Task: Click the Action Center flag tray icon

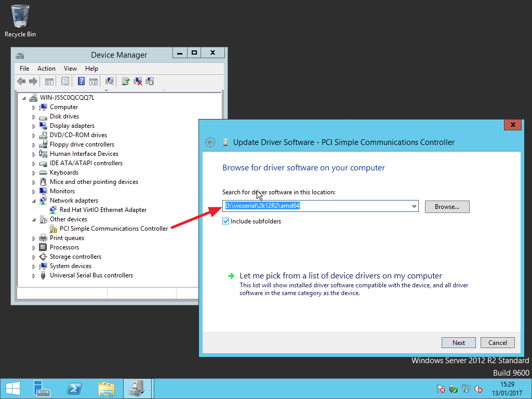Action: coord(441,389)
